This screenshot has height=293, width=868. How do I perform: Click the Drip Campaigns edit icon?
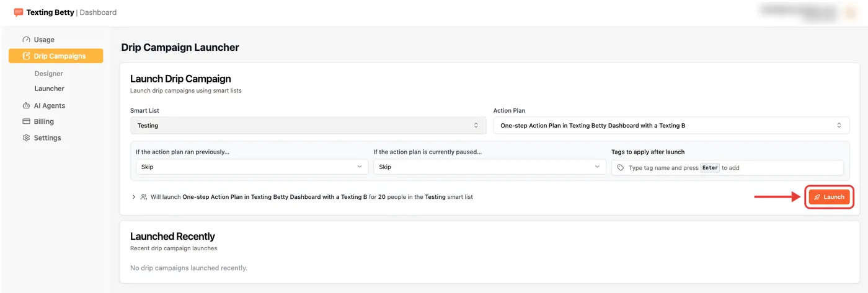26,56
